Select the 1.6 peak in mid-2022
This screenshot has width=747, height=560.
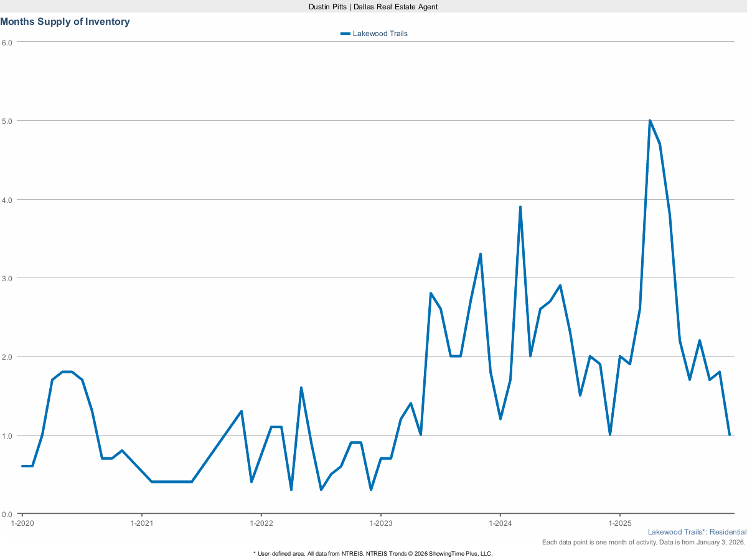(x=302, y=387)
